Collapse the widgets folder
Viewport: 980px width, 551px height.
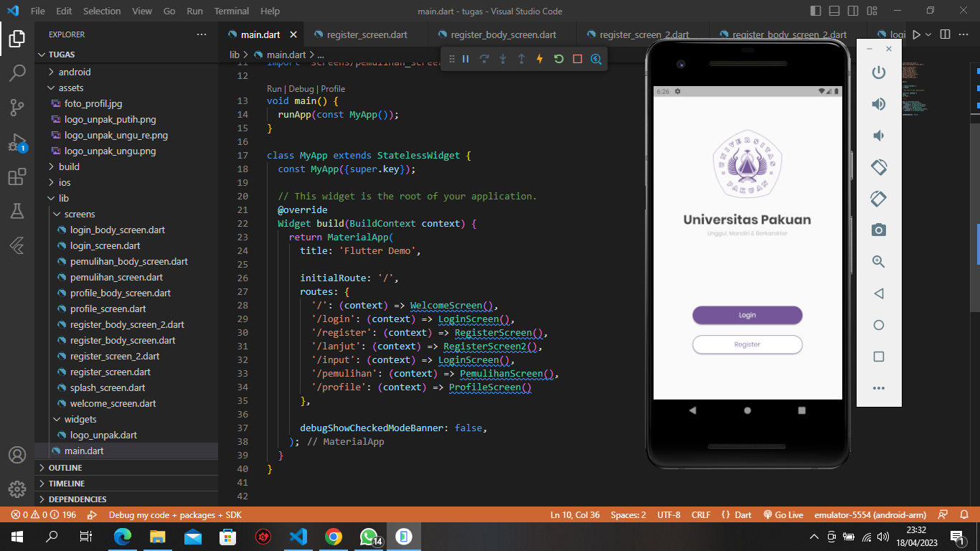[x=126, y=419]
